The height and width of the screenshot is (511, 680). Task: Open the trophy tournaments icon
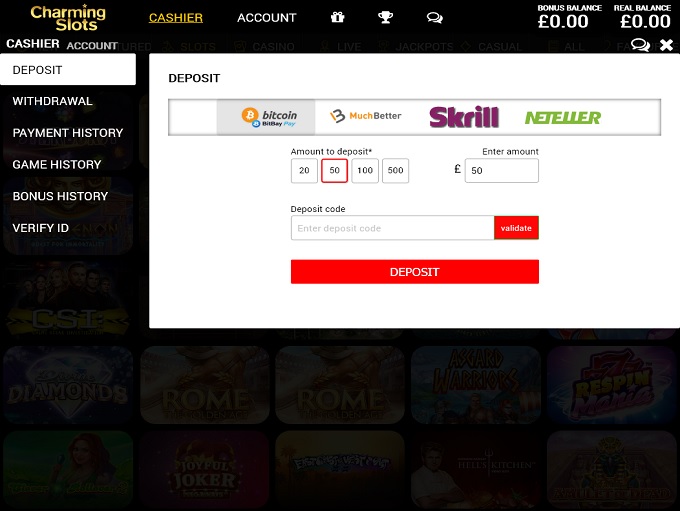(386, 17)
